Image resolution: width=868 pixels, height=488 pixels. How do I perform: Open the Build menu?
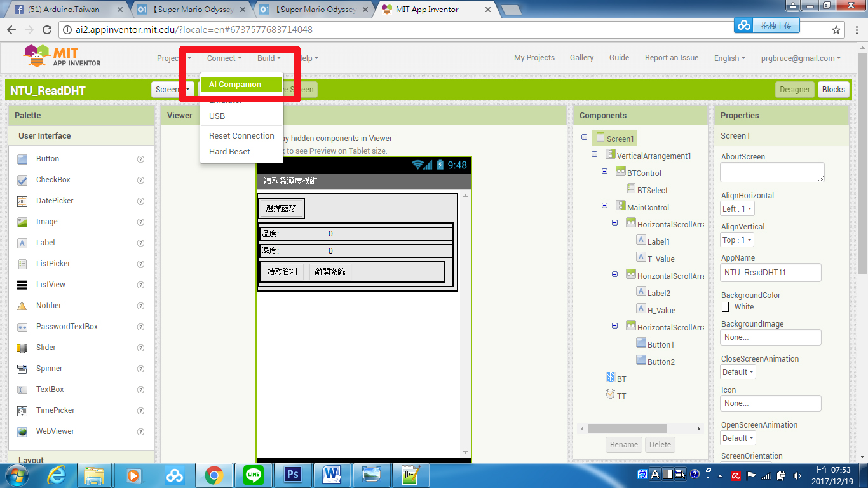[x=269, y=58]
